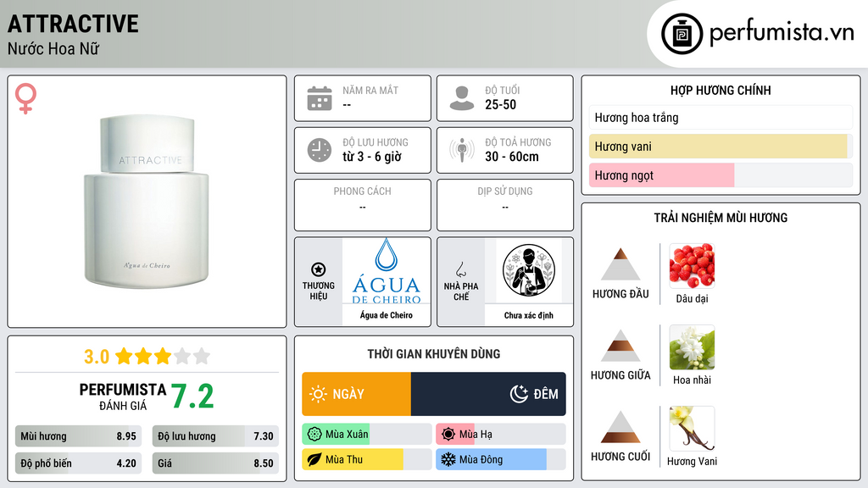The height and width of the screenshot is (488, 868).
Task: Click the Dâu dại strawberry note thumbnail
Action: pyautogui.click(x=692, y=265)
